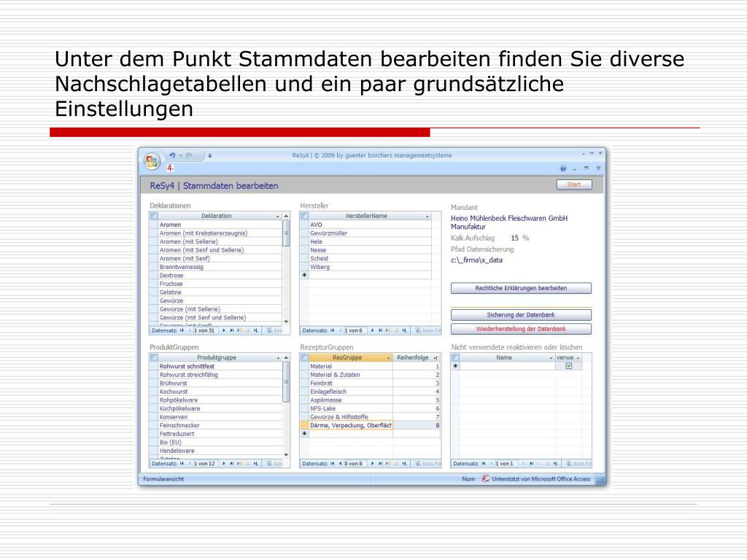Select Aromen (mit Senf und Sellerie) row
Viewport: 747px width, 560px height.
coord(220,250)
